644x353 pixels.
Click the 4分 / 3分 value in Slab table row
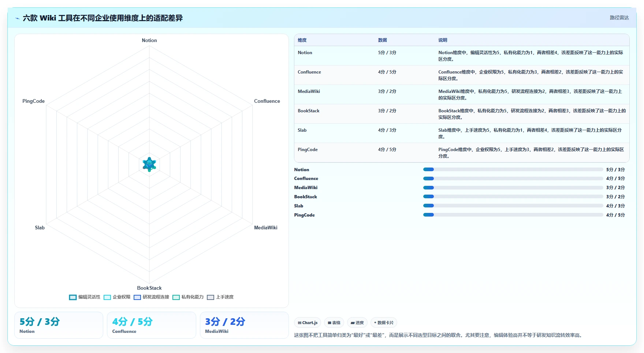coord(387,130)
